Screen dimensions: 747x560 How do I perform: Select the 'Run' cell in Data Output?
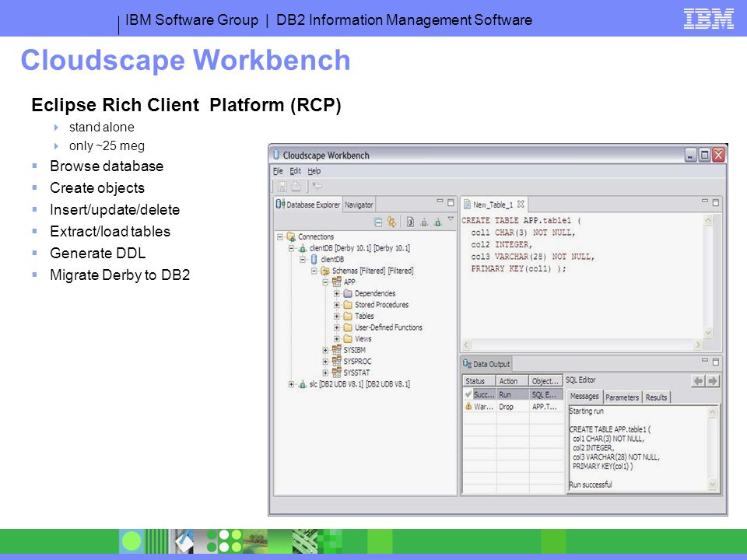(512, 394)
